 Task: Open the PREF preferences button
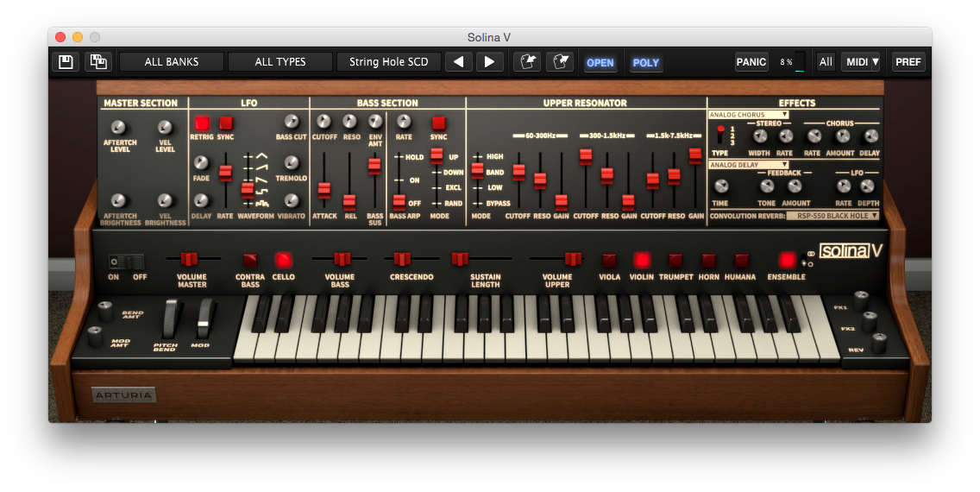908,62
